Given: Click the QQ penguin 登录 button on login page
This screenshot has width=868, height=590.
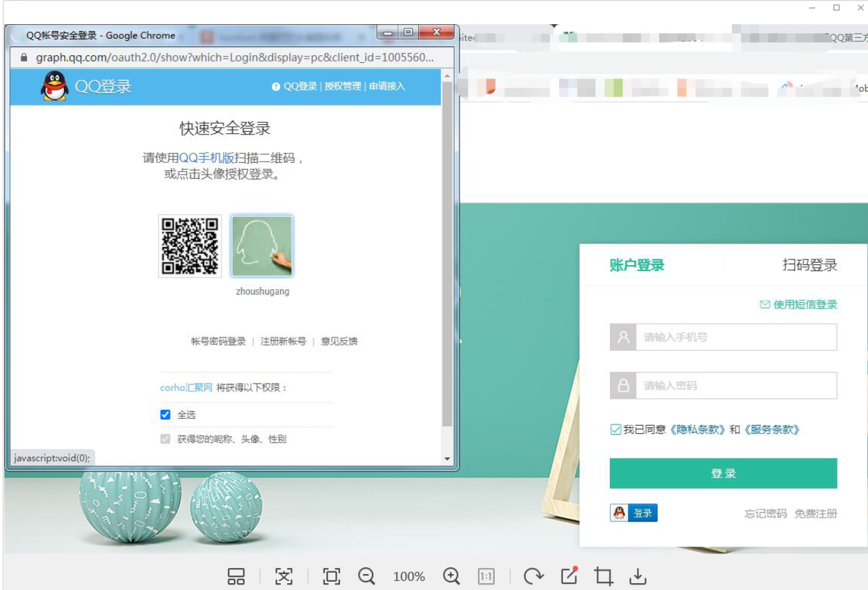Looking at the screenshot, I should click(634, 513).
